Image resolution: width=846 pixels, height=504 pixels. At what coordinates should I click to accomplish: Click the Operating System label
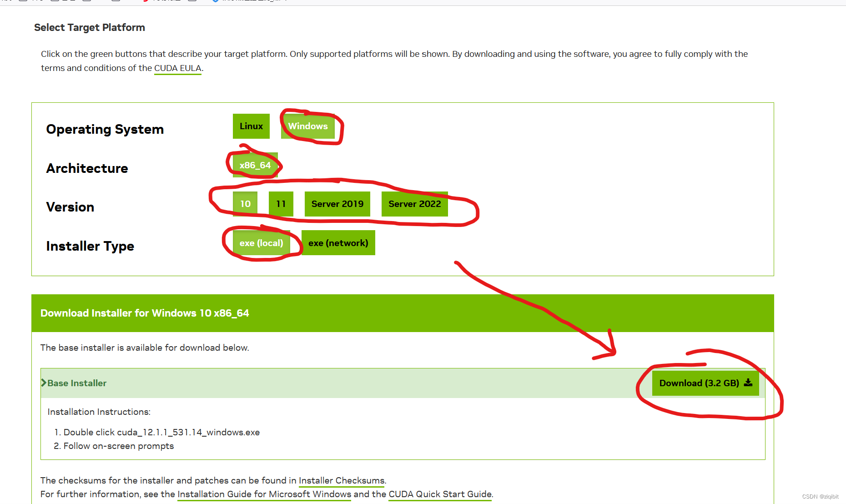pos(105,129)
